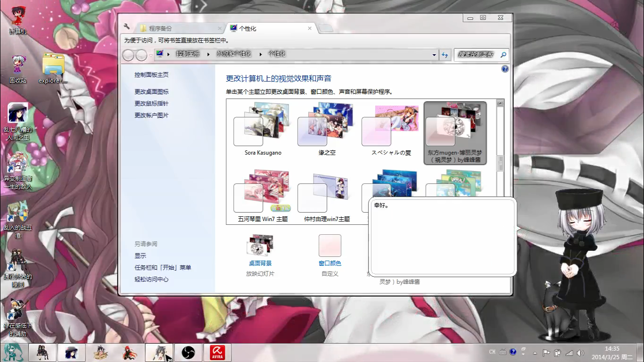
Task: Click the wrench settings icon beside the tabs
Action: (126, 27)
